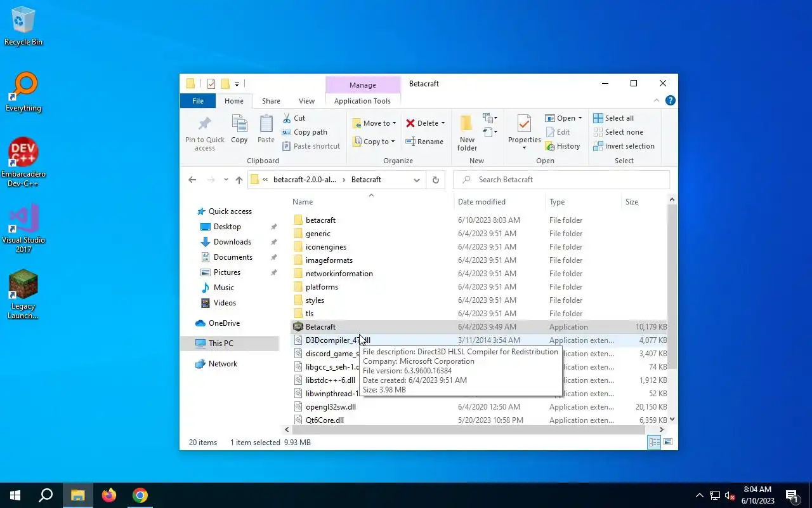Image resolution: width=812 pixels, height=508 pixels.
Task: Click Invert selection
Action: click(624, 146)
